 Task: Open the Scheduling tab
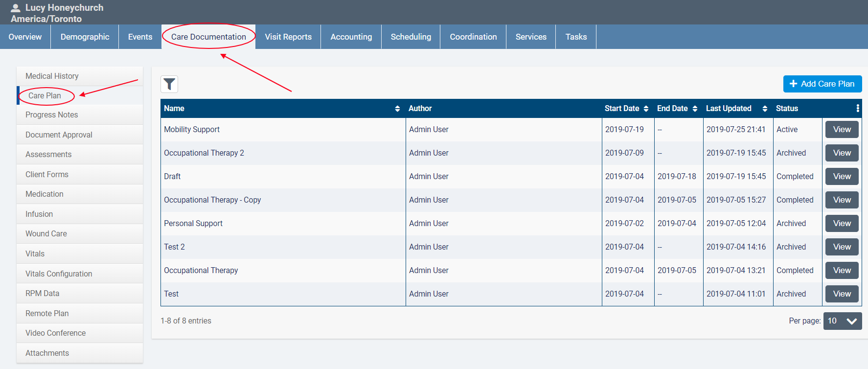click(x=411, y=37)
